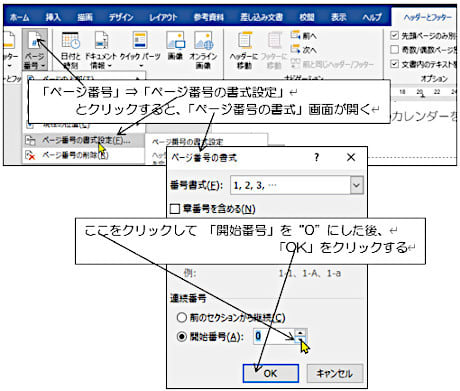Switch to the レイアウト ribbon tab
This screenshot has width=460, height=391.
point(163,17)
